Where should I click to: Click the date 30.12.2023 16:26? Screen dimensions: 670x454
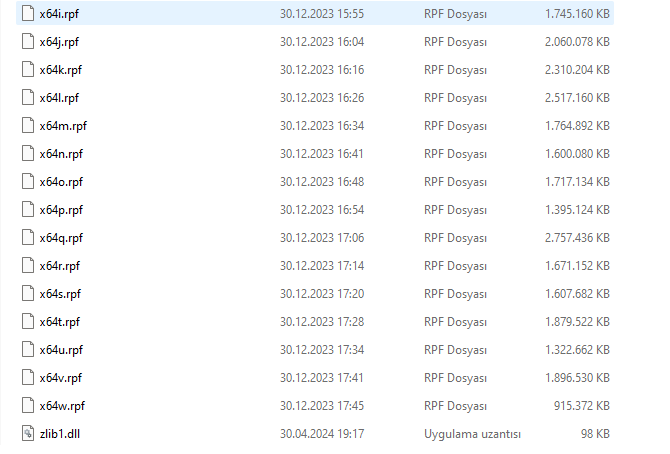[x=322, y=98]
